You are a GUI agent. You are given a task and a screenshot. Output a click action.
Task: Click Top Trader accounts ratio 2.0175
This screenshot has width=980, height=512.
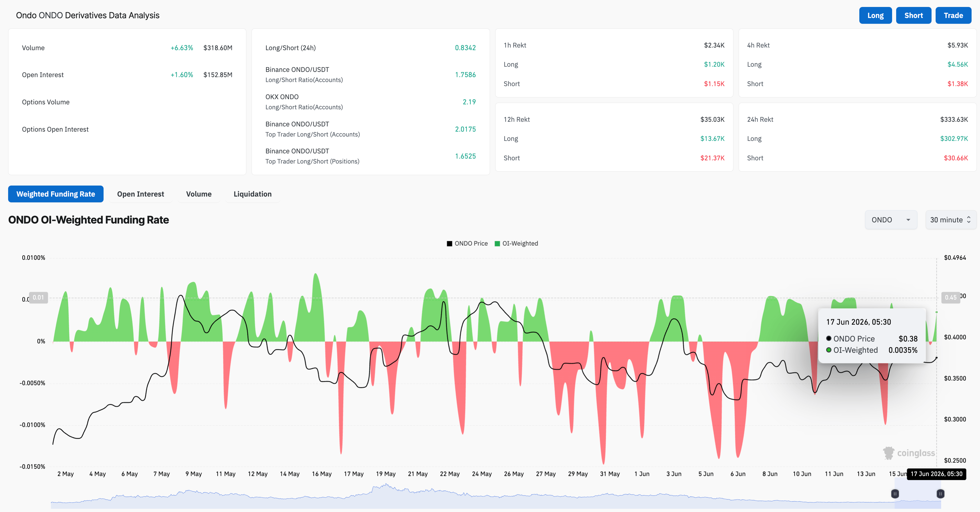[465, 129]
